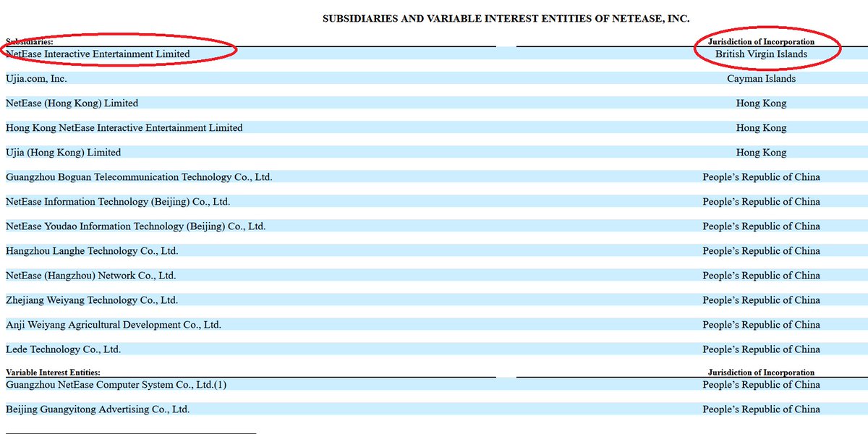Select 'NetEase Information Technology (Beijing) Co., Ltd.'
This screenshot has width=868, height=442.
pos(118,201)
